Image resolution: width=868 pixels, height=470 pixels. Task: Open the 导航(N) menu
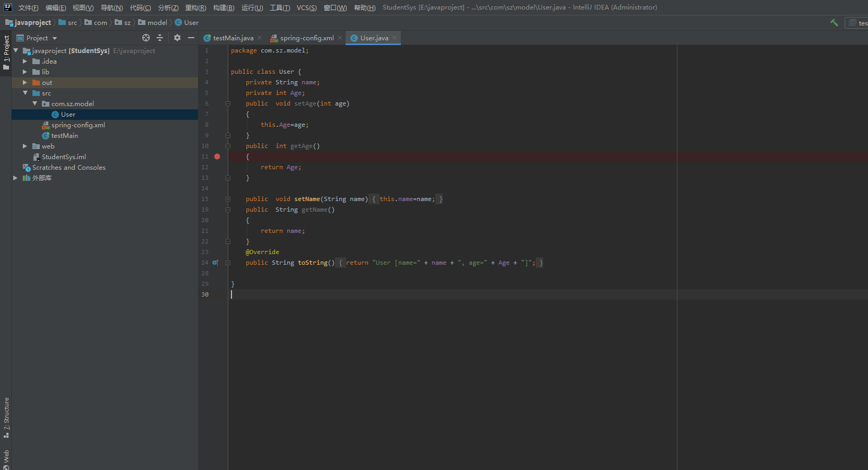[111, 7]
